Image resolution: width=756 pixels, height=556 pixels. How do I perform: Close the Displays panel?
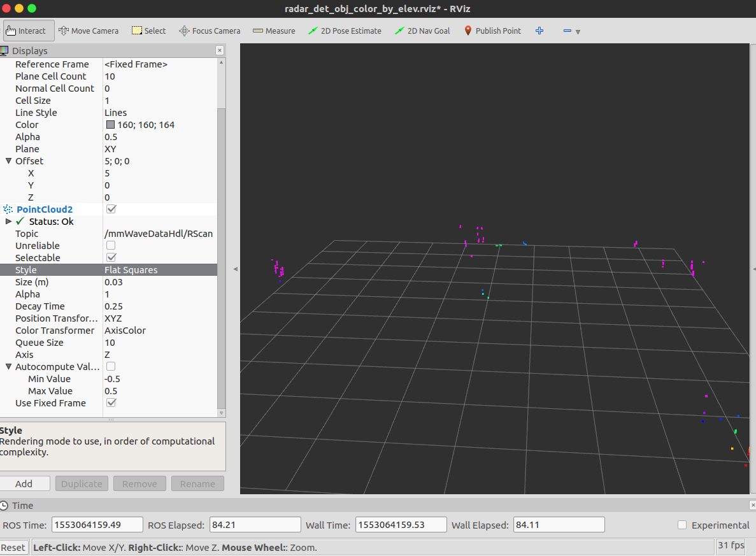tap(219, 50)
